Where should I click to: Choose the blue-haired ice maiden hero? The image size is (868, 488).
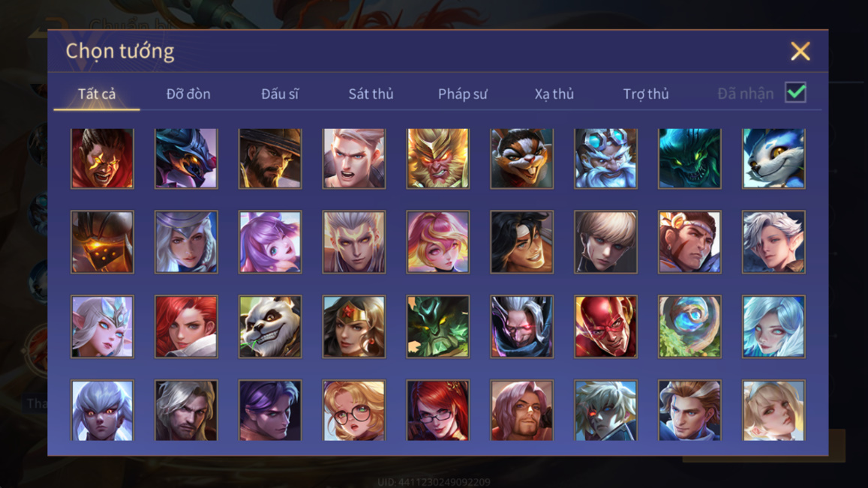(773, 326)
